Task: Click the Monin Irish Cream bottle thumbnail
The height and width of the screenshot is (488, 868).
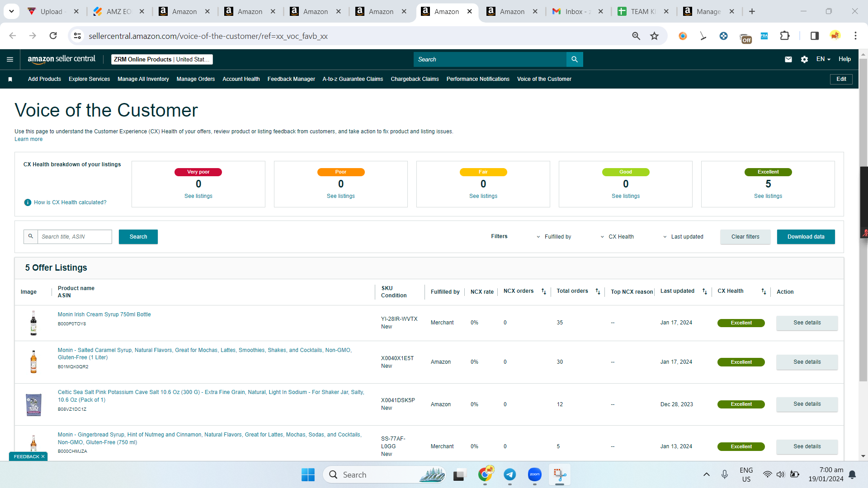Action: 33,323
